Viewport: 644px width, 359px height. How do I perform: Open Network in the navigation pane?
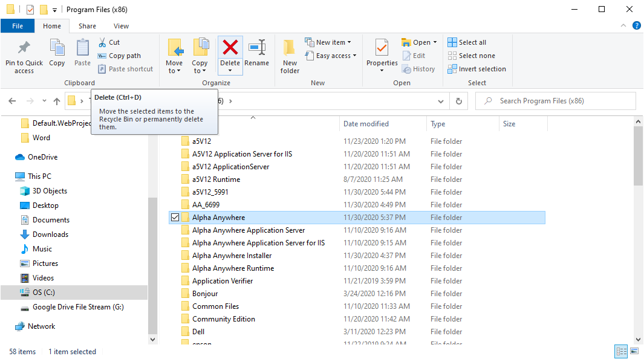pos(35,326)
